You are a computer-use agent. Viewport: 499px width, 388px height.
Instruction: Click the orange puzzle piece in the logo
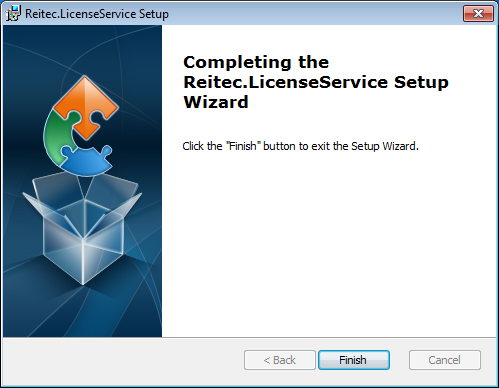pyautogui.click(x=86, y=106)
